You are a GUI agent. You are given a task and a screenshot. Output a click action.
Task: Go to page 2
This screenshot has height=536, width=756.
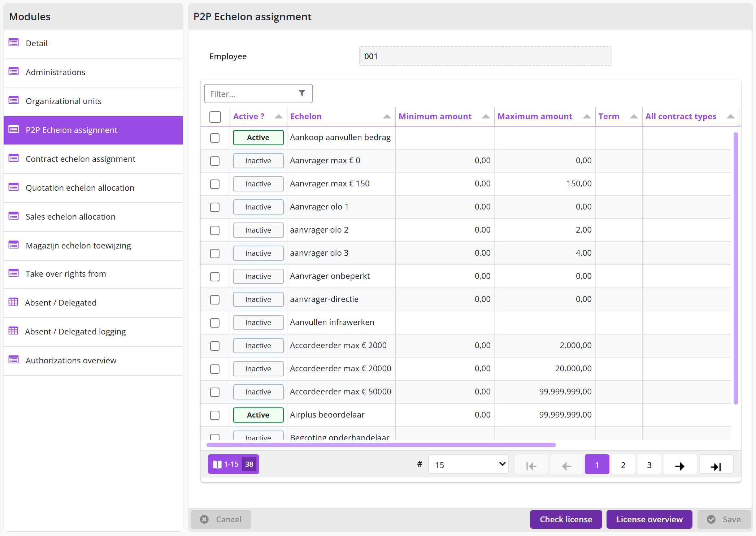pos(623,464)
